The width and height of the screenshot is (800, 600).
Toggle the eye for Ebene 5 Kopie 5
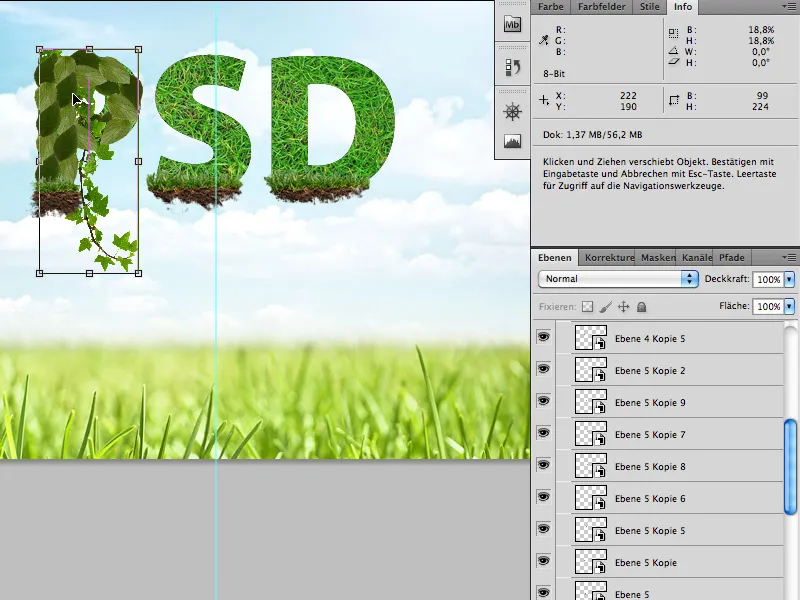(x=544, y=529)
